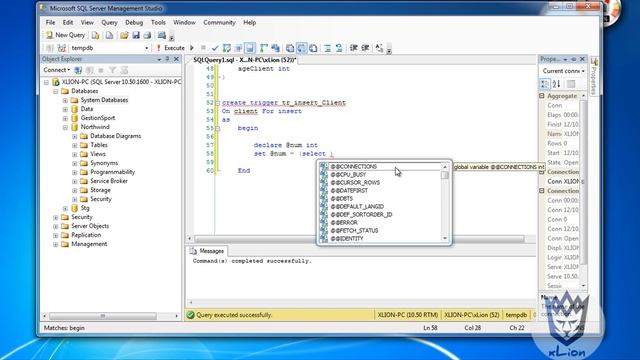Select @@CPU_BUSY in the IntelliSense list
The width and height of the screenshot is (640, 360).
tap(348, 175)
